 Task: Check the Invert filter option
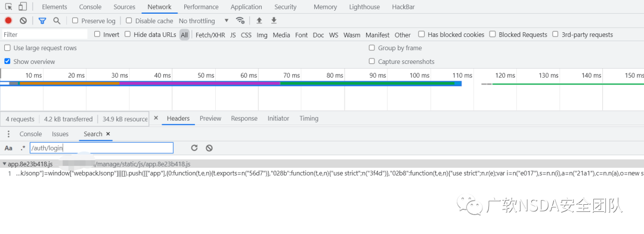click(97, 35)
